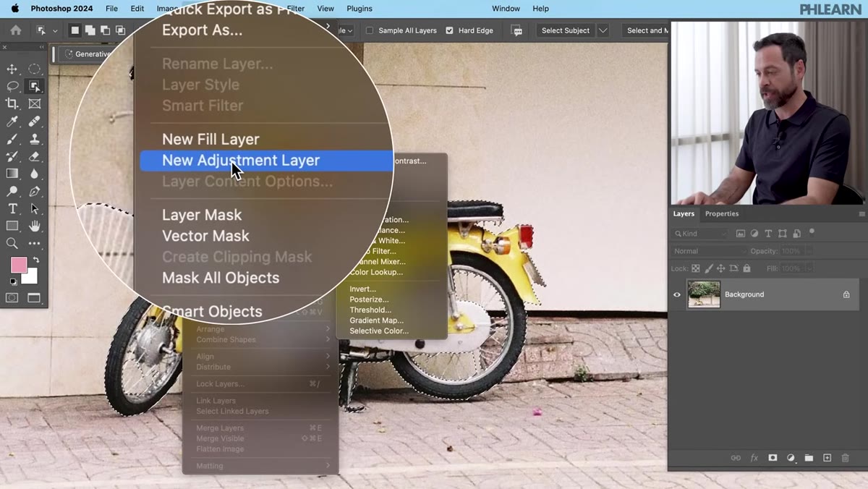Click the white background color swatch

[x=32, y=278]
